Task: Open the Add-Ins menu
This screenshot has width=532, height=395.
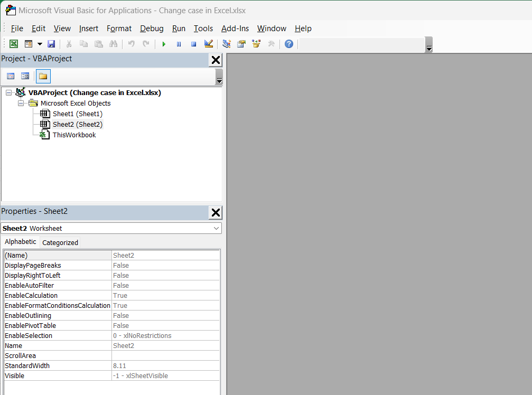Action: point(235,29)
